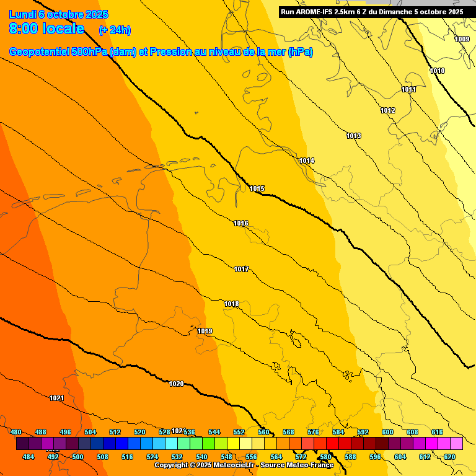The height and width of the screenshot is (476, 476).
Task: Click the darkest purple swatch at legend's left end
Action: tap(22, 443)
